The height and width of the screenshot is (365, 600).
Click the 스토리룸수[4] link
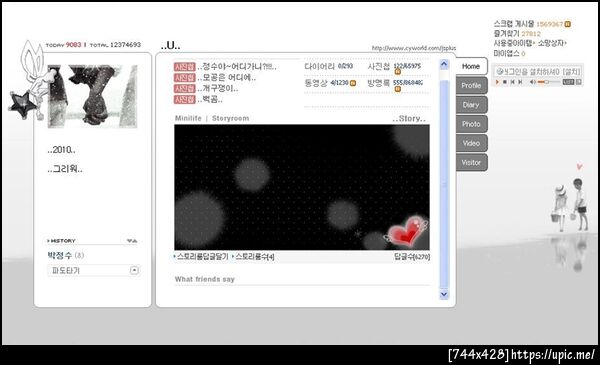pos(254,256)
